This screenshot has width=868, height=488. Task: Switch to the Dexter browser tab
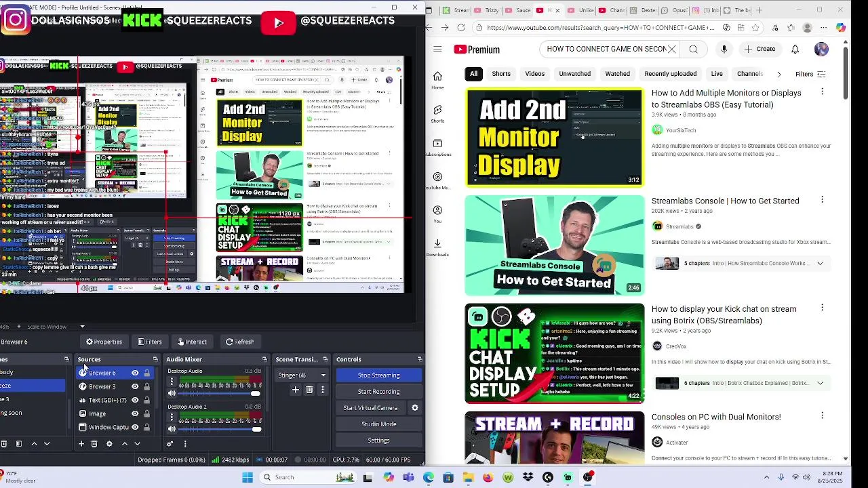click(x=642, y=10)
